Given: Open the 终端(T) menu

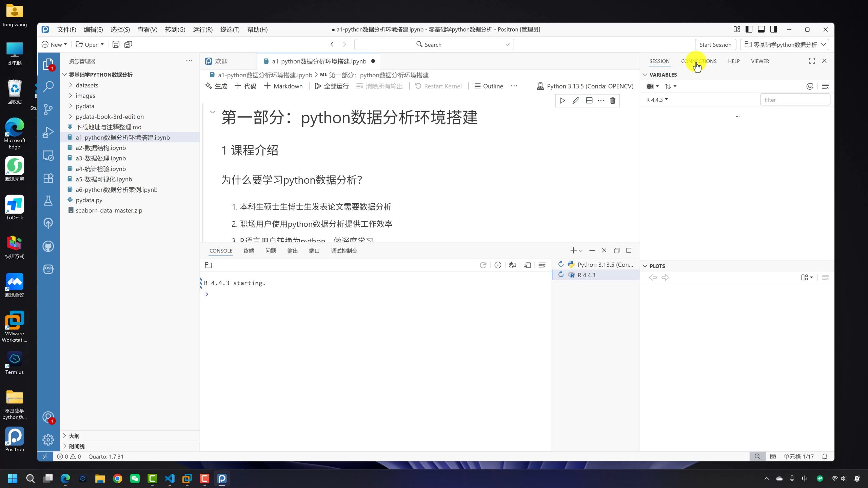Looking at the screenshot, I should click(230, 29).
